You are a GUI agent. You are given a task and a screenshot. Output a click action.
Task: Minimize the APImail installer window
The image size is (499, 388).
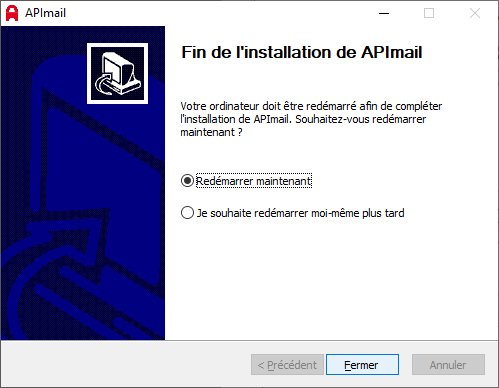(384, 13)
